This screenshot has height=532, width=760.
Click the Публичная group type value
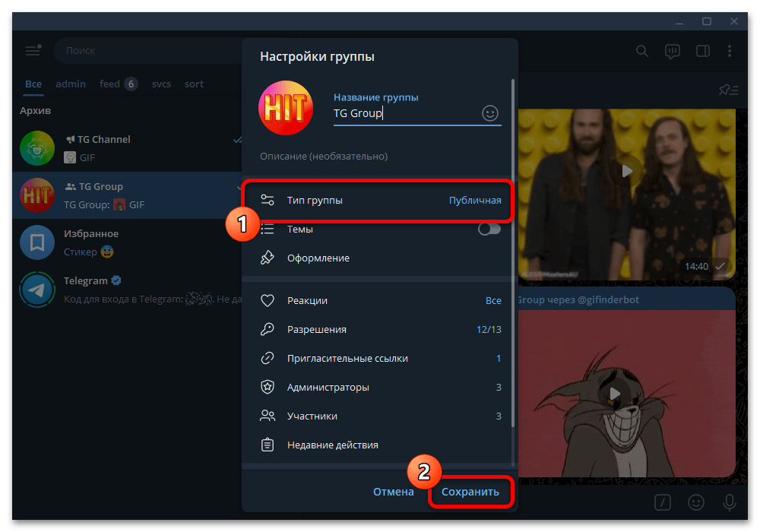pos(475,200)
